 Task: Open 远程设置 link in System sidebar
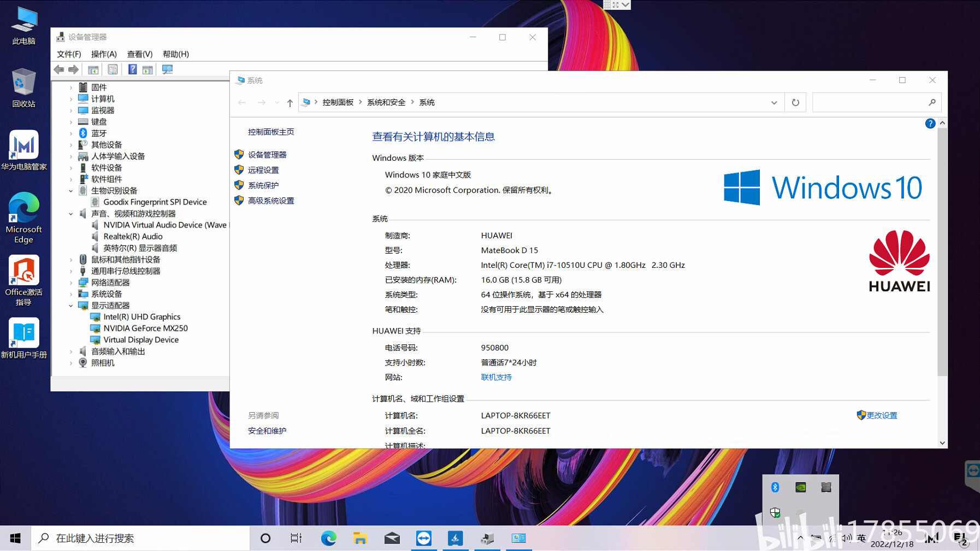coord(263,170)
